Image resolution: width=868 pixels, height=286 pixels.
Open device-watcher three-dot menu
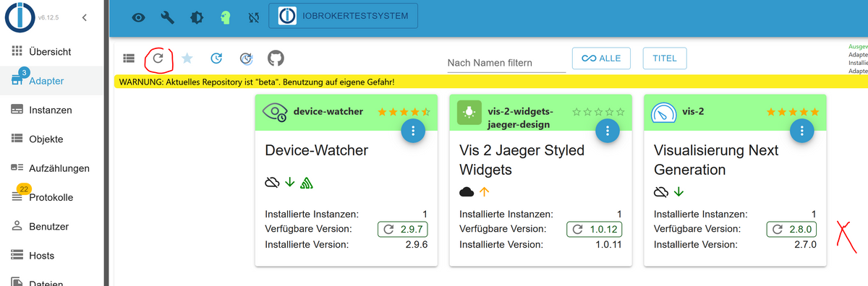(413, 131)
